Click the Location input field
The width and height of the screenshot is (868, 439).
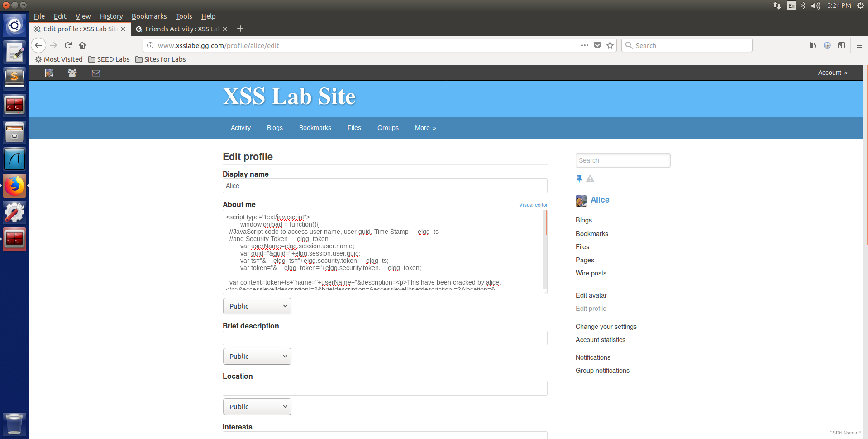385,388
